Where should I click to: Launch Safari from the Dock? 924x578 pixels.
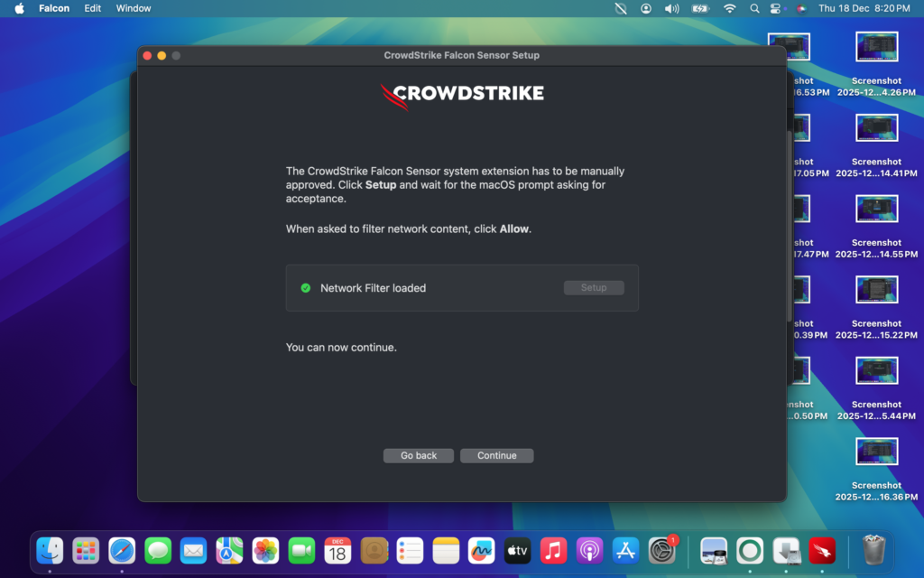(x=122, y=551)
